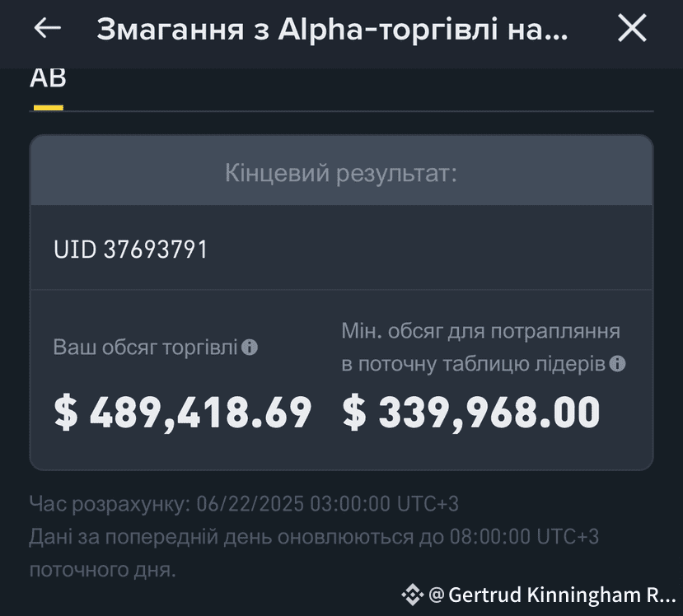Image resolution: width=683 pixels, height=616 pixels.
Task: Tap the Мін. обсяг для потрапляння label
Action: [481, 331]
